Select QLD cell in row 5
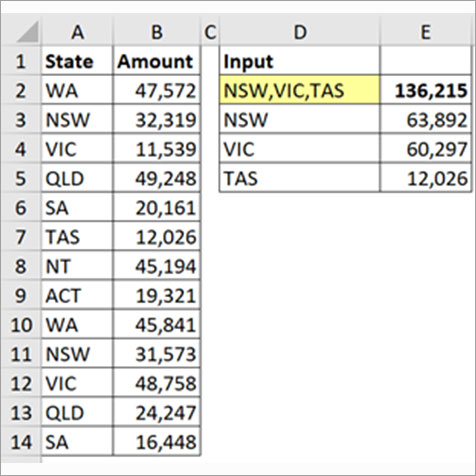This screenshot has height=476, width=476. (77, 178)
